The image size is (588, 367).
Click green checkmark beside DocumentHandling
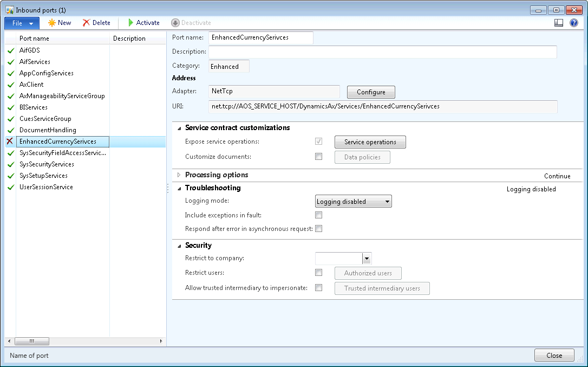pos(11,130)
